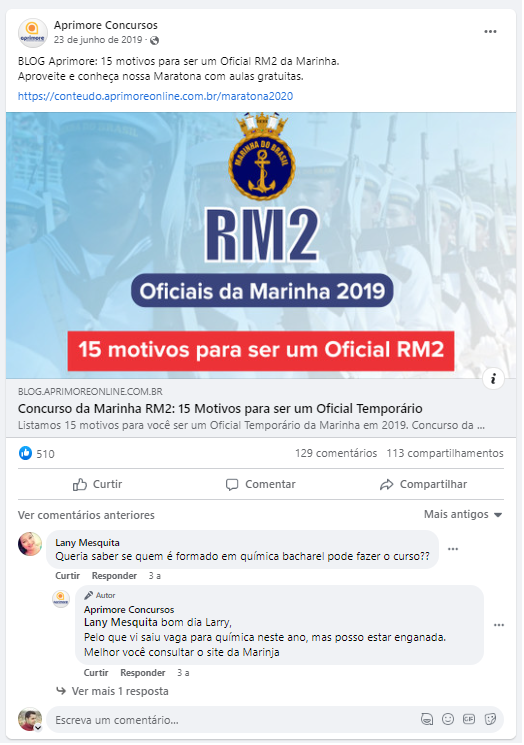Viewport: 524px width, 745px height.
Task: Show previous comments via Ver comentários anteriores
Action: click(x=86, y=515)
